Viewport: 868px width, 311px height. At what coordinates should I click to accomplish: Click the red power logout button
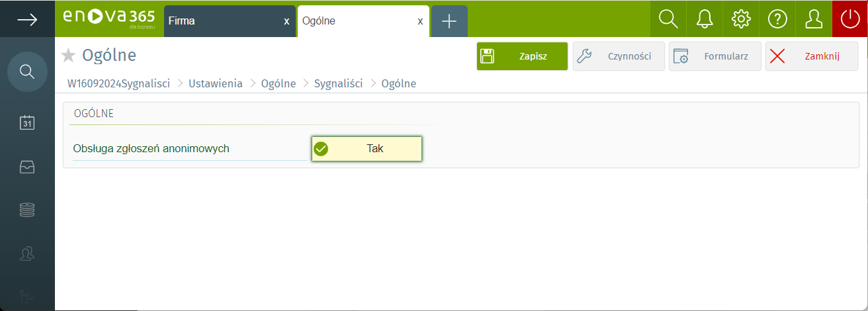[849, 20]
